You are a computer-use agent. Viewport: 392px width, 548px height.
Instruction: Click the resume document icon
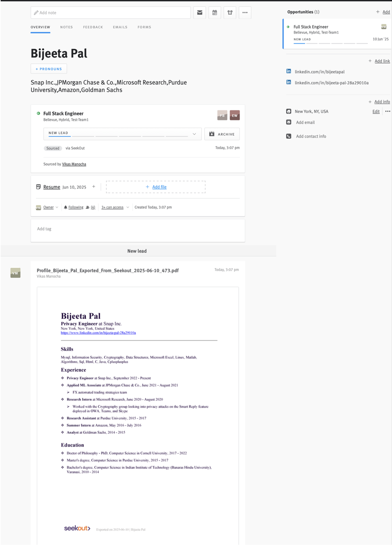38,187
